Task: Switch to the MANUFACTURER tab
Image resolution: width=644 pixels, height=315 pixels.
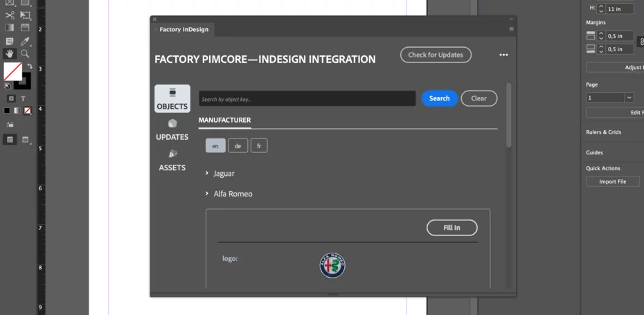Action: [x=224, y=120]
